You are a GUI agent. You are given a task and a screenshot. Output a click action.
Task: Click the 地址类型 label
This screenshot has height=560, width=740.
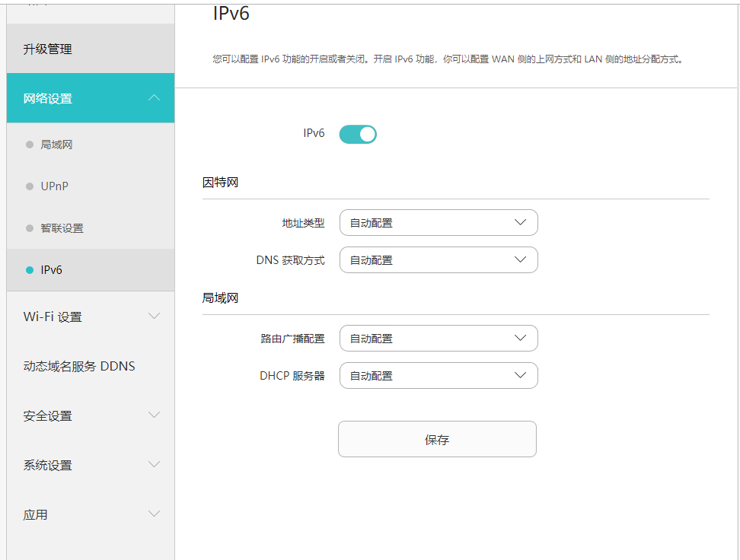click(x=303, y=223)
